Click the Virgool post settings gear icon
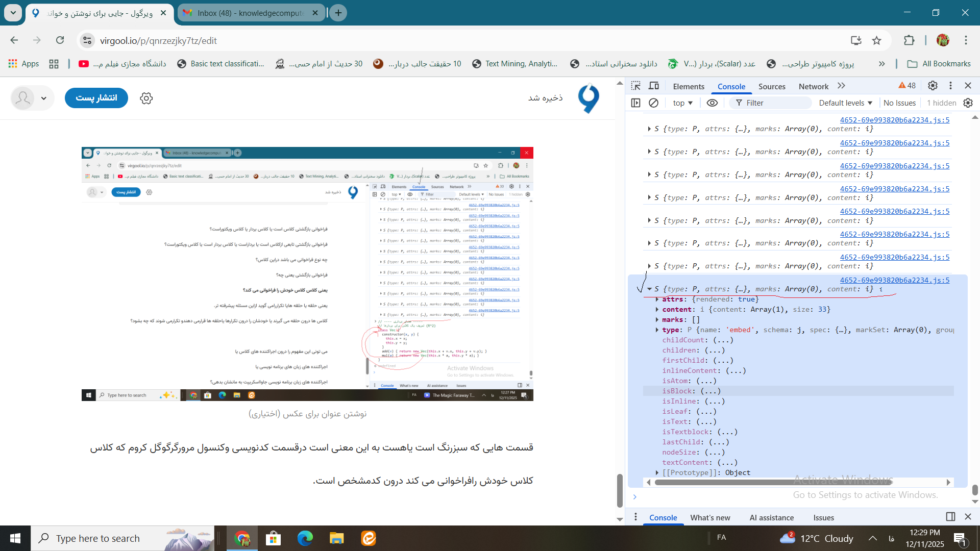 coord(146,98)
